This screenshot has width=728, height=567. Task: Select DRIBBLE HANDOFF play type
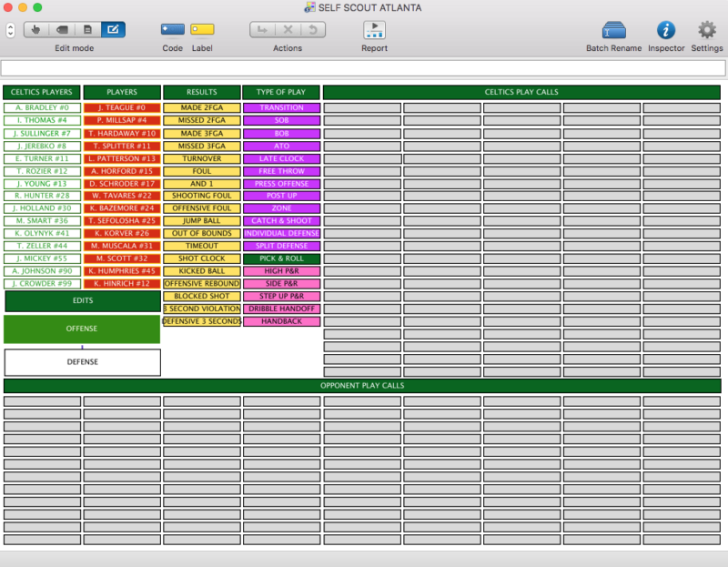(x=282, y=309)
